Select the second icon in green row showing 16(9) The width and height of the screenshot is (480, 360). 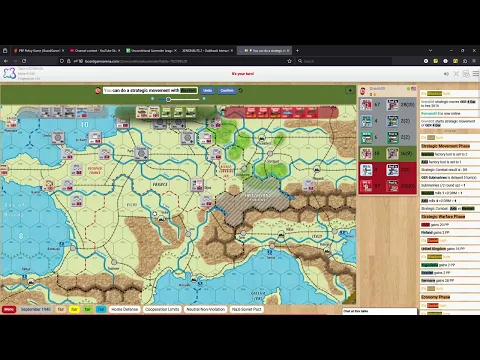tap(392, 154)
